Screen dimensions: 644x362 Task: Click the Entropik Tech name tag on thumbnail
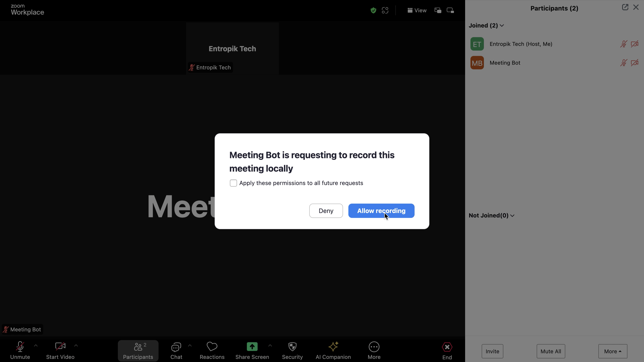point(210,67)
